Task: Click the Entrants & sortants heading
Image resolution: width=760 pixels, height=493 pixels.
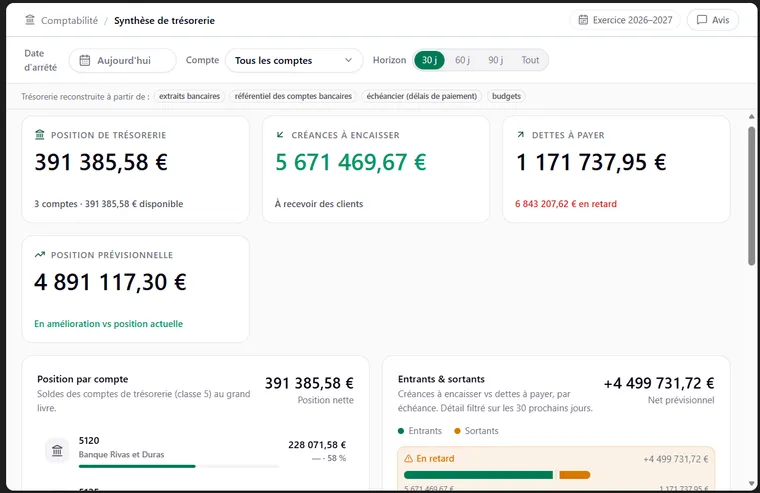Action: pos(441,379)
